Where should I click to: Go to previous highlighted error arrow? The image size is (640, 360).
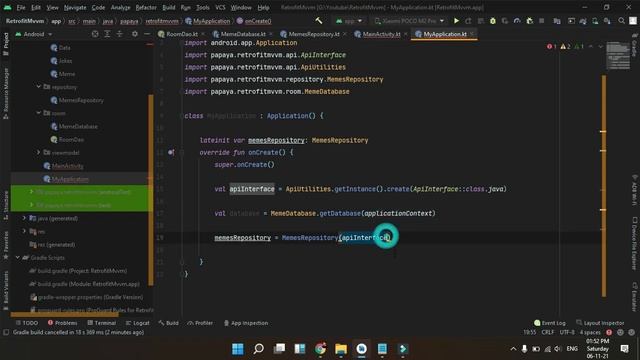[591, 47]
